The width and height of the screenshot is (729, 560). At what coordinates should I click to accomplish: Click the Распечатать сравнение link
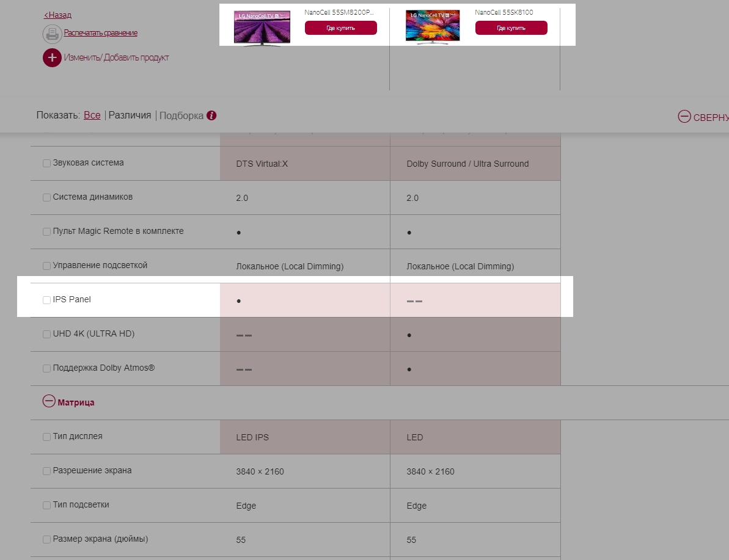[x=101, y=33]
